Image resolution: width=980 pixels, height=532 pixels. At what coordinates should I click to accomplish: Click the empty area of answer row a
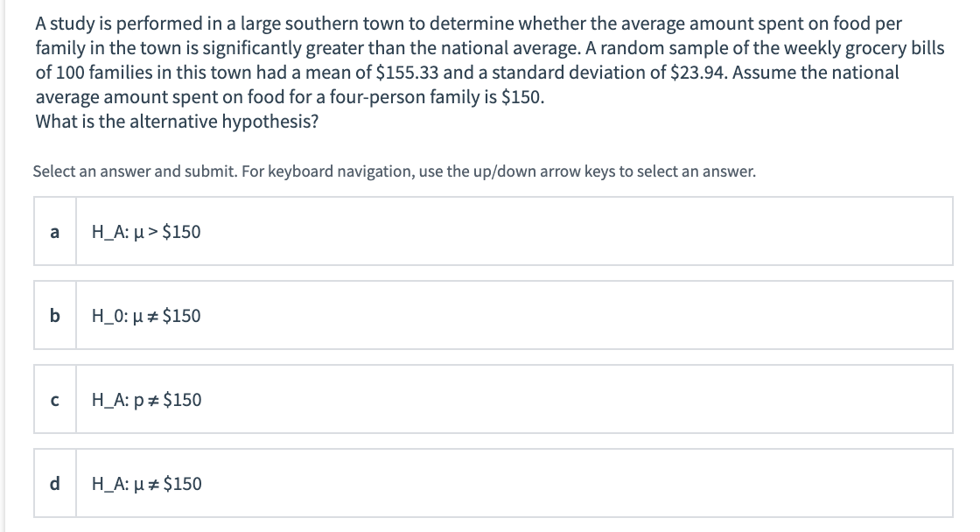point(575,231)
